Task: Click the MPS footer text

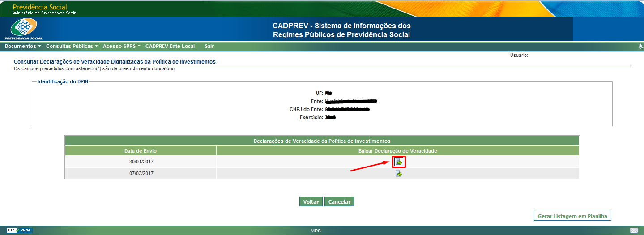Action: tap(316, 231)
